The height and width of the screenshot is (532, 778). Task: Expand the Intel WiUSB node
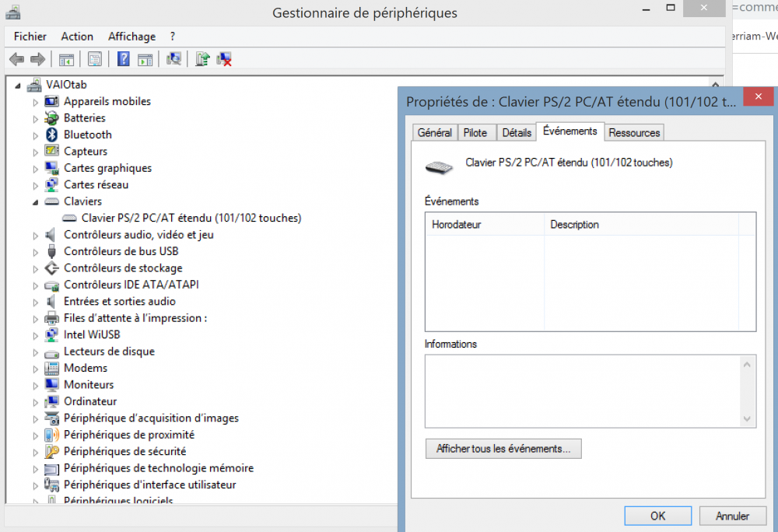tap(35, 336)
